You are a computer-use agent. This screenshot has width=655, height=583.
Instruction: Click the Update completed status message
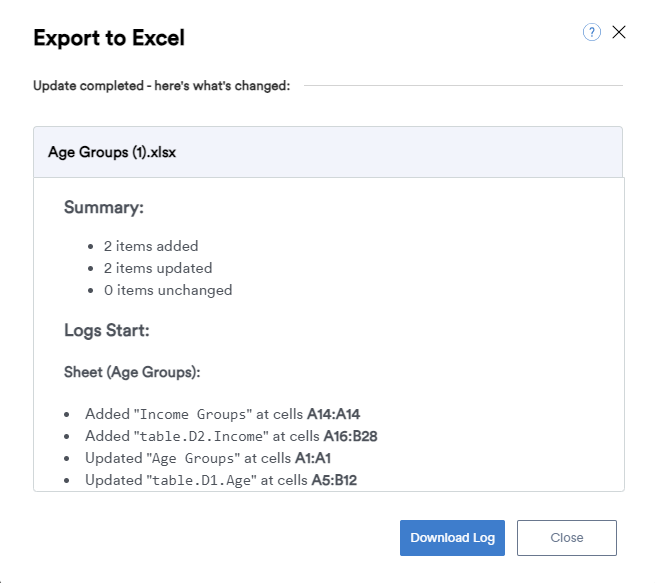[x=161, y=86]
